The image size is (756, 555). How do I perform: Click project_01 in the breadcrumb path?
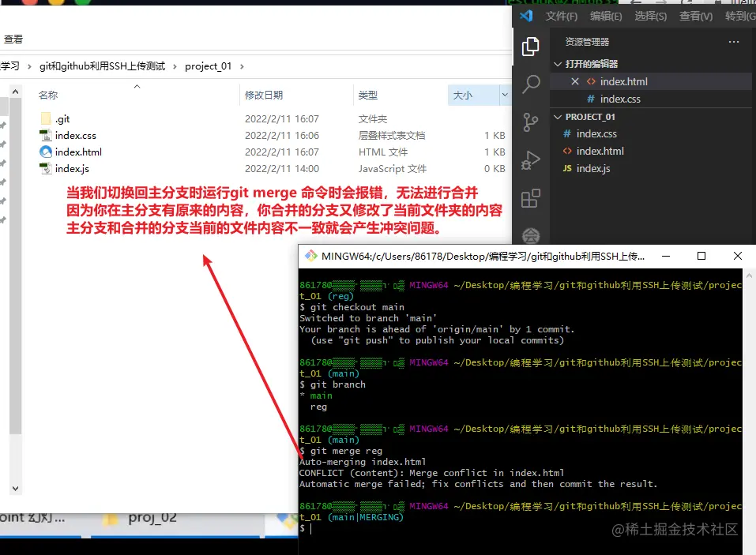(209, 66)
